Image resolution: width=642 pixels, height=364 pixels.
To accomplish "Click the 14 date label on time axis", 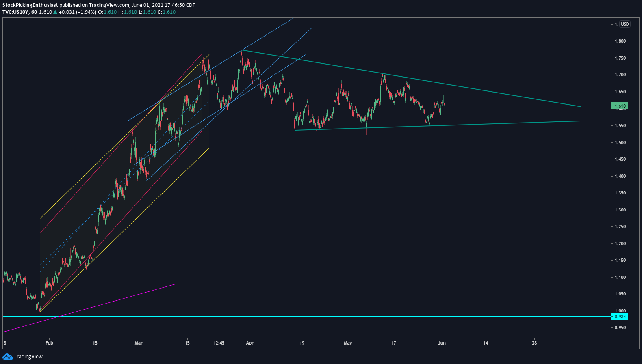I will point(486,343).
